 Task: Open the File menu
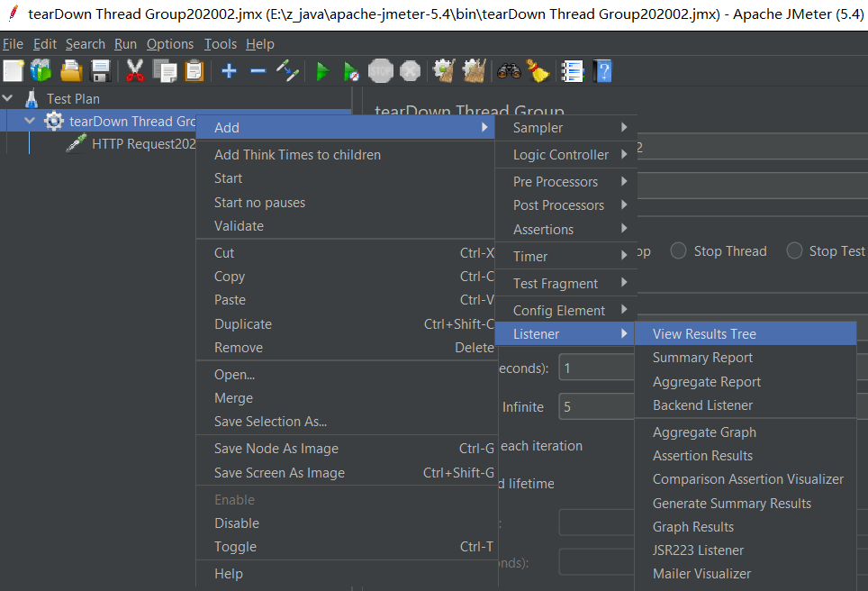pos(13,44)
